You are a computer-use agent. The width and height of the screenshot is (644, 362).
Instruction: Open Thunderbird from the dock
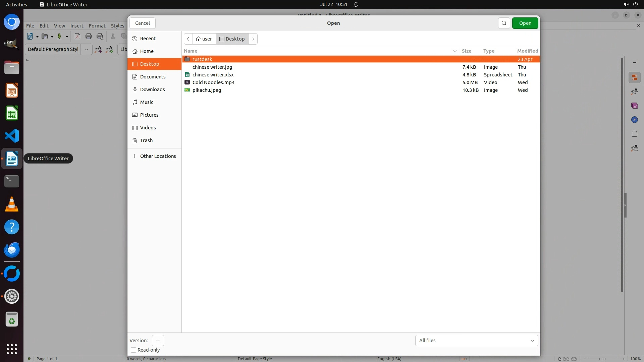coord(12,250)
